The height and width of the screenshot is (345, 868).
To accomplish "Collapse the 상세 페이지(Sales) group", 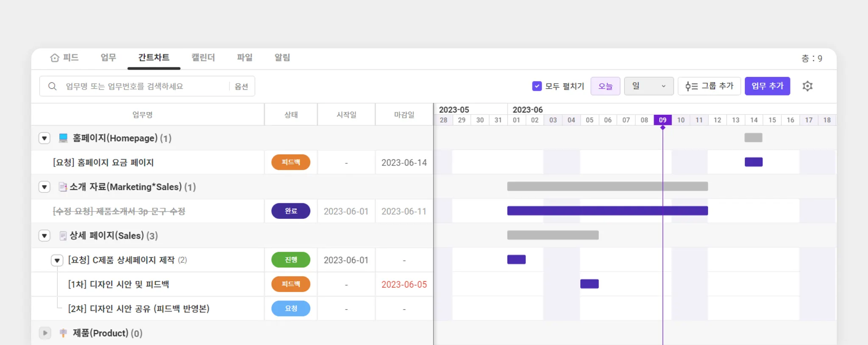I will (45, 236).
